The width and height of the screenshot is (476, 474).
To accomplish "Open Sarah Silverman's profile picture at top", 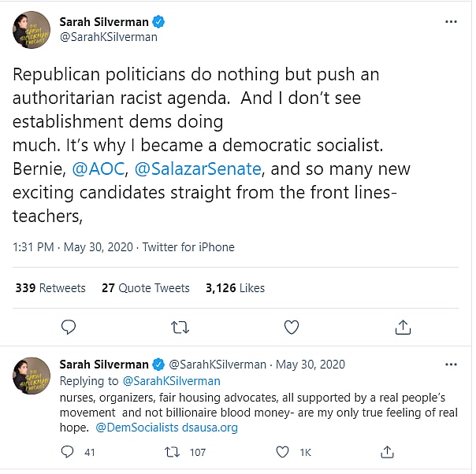I will pyautogui.click(x=32, y=30).
